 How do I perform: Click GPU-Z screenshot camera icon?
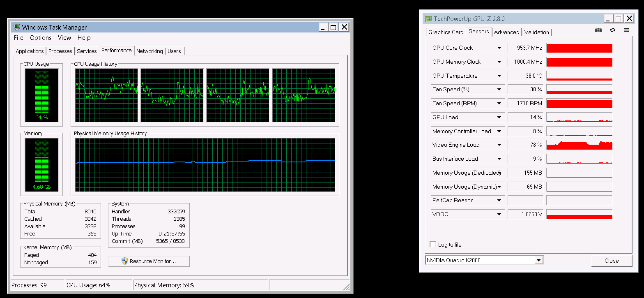coord(598,30)
